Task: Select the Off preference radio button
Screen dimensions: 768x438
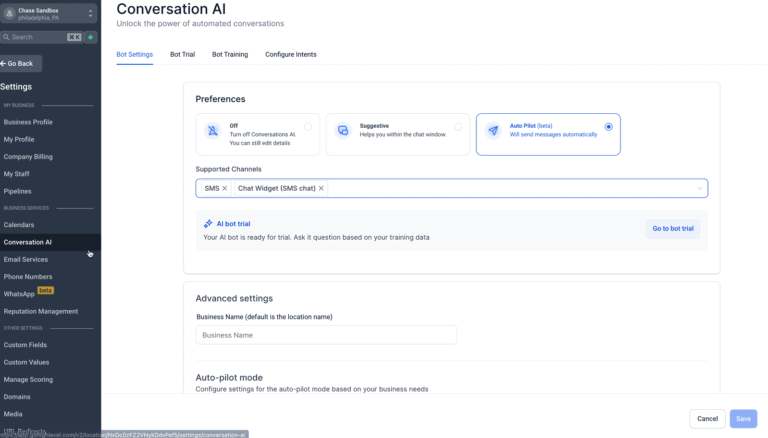Action: pyautogui.click(x=308, y=127)
